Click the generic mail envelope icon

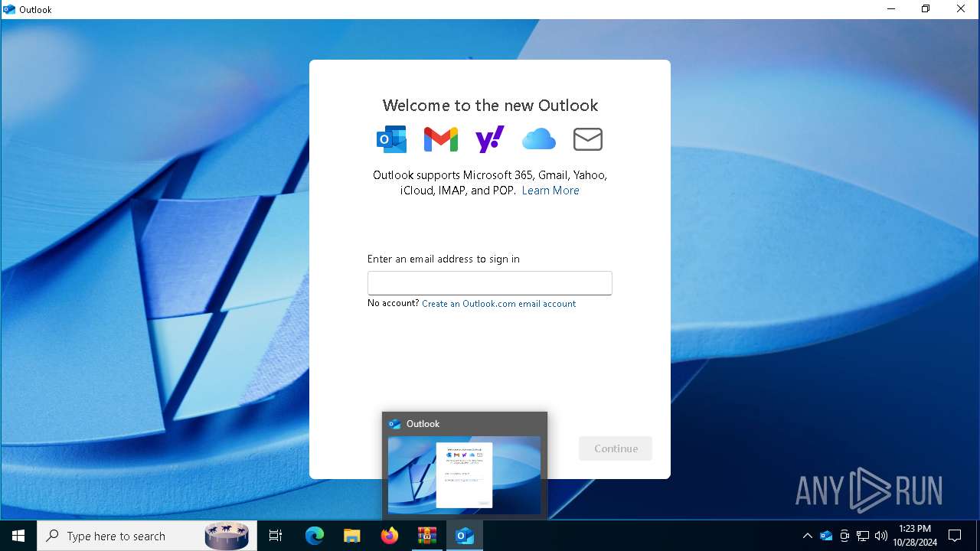tap(588, 139)
